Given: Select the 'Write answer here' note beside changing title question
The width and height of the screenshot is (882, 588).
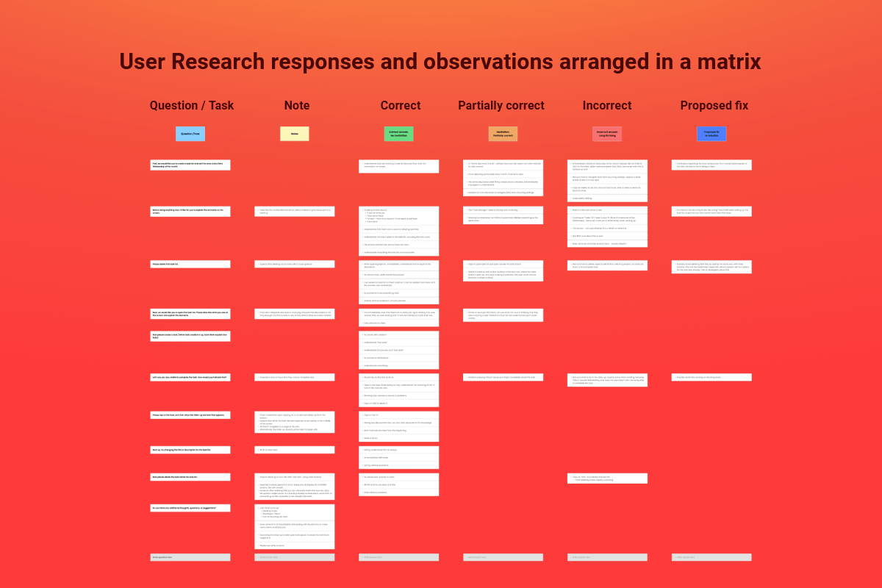Looking at the screenshot, I should pos(295,450).
